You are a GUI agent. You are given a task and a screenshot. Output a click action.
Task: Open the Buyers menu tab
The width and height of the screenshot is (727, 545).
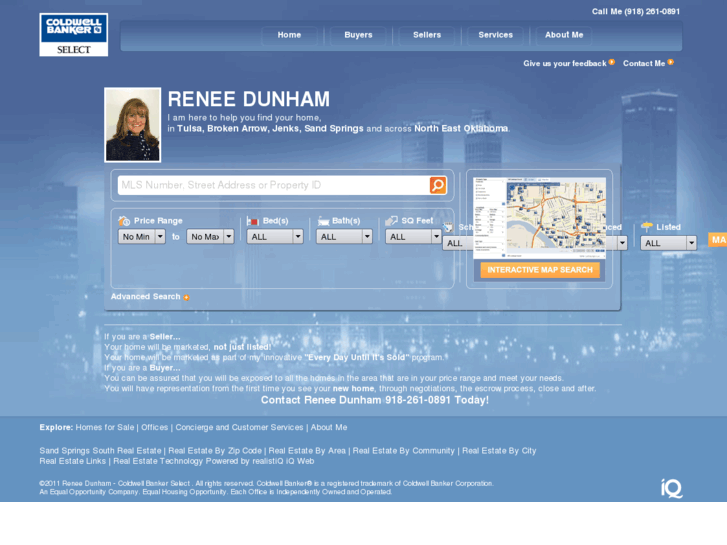point(358,35)
